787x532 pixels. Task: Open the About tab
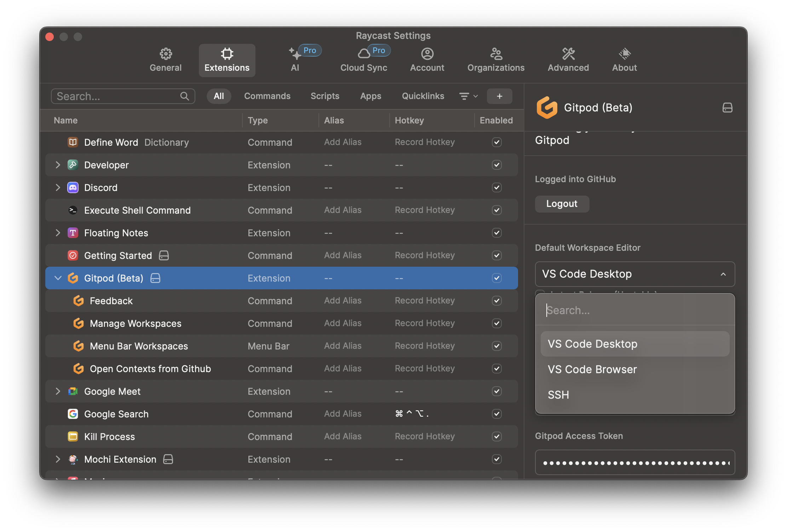625,60
